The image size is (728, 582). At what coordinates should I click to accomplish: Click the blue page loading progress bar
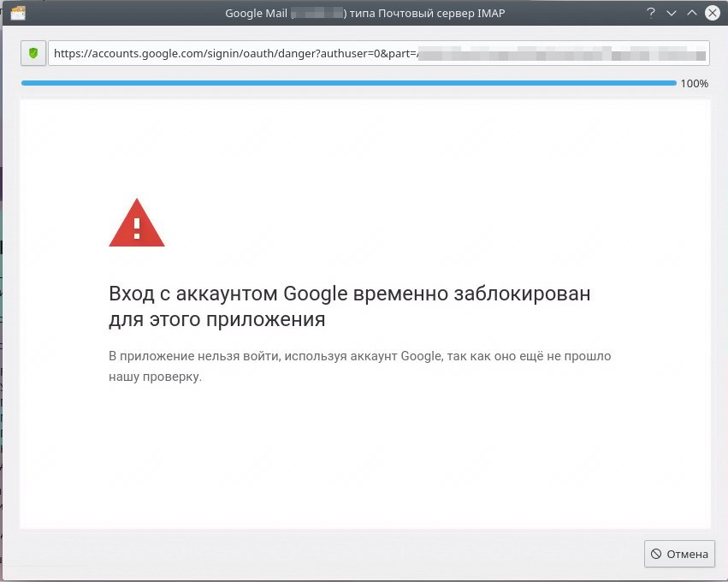click(349, 83)
